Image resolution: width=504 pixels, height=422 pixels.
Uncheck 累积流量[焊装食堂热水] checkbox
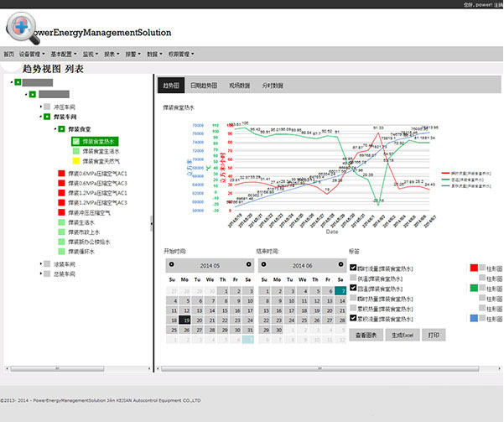coord(353,318)
